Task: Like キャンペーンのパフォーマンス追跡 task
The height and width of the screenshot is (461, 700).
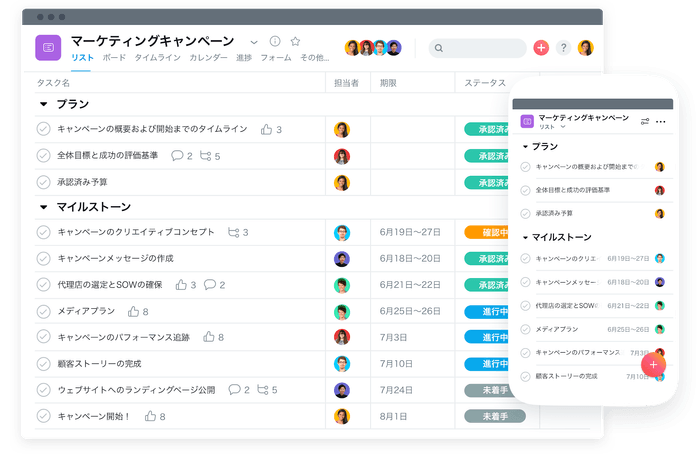Action: pos(208,337)
